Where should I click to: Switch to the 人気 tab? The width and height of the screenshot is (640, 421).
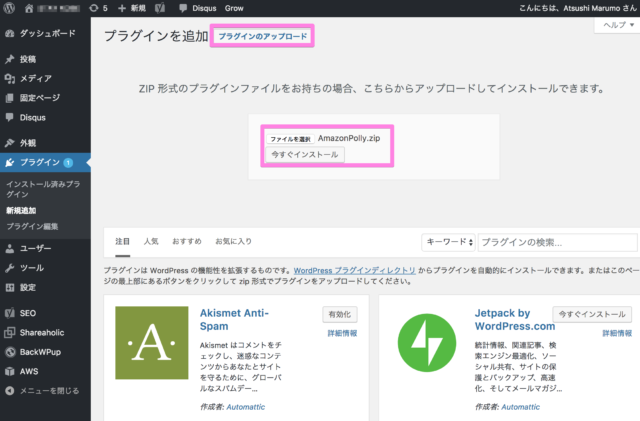point(151,241)
